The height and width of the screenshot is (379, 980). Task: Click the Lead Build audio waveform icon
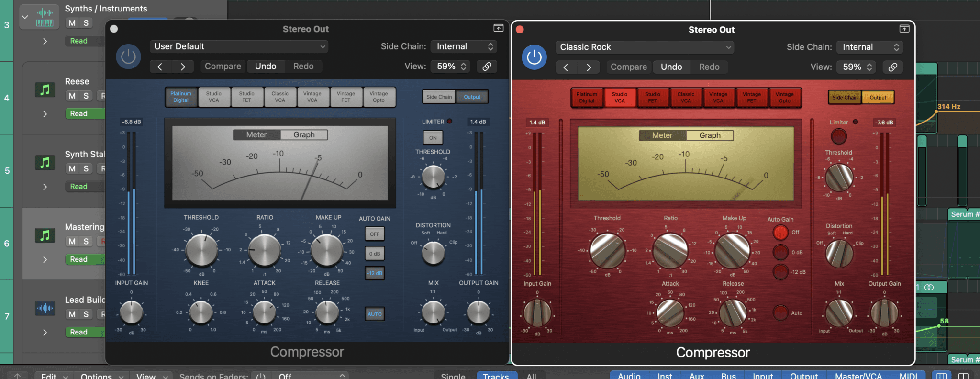(45, 308)
